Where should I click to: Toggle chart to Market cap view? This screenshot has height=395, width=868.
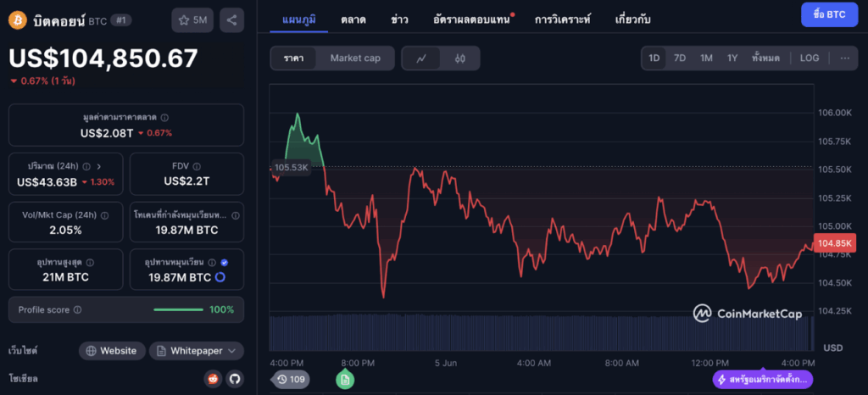(355, 58)
